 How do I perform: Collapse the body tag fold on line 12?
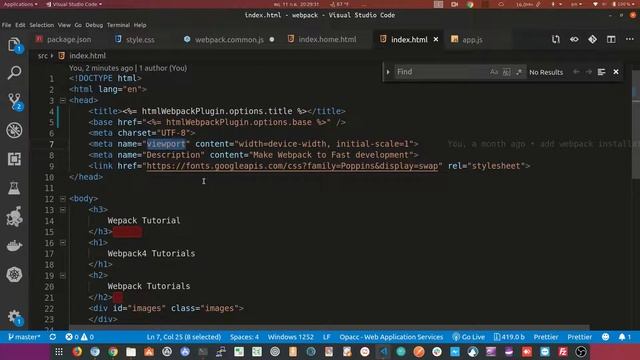coord(63,199)
